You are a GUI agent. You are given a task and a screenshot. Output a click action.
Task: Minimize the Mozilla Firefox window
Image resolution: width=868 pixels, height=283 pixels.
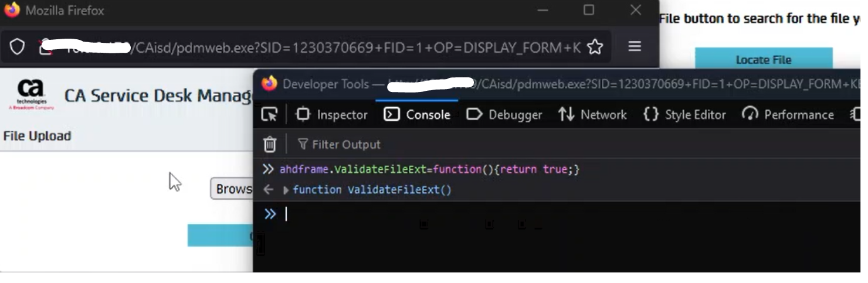coord(543,10)
